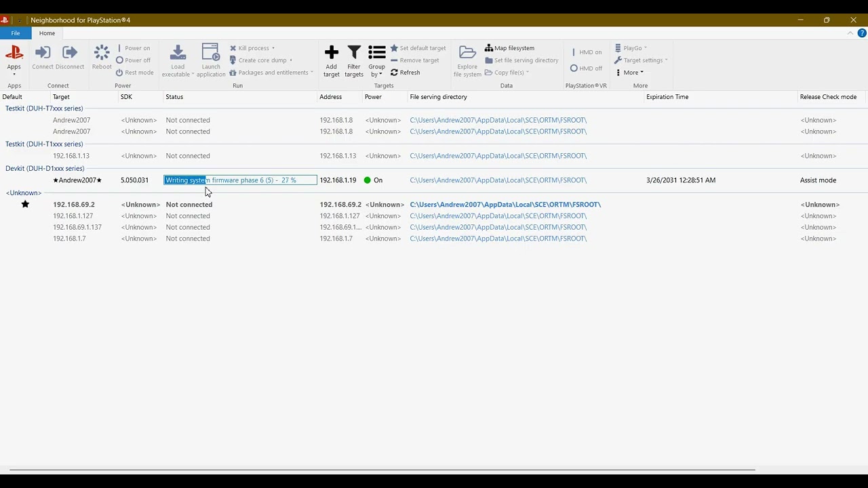Open the Kill process dropdown

pyautogui.click(x=252, y=48)
